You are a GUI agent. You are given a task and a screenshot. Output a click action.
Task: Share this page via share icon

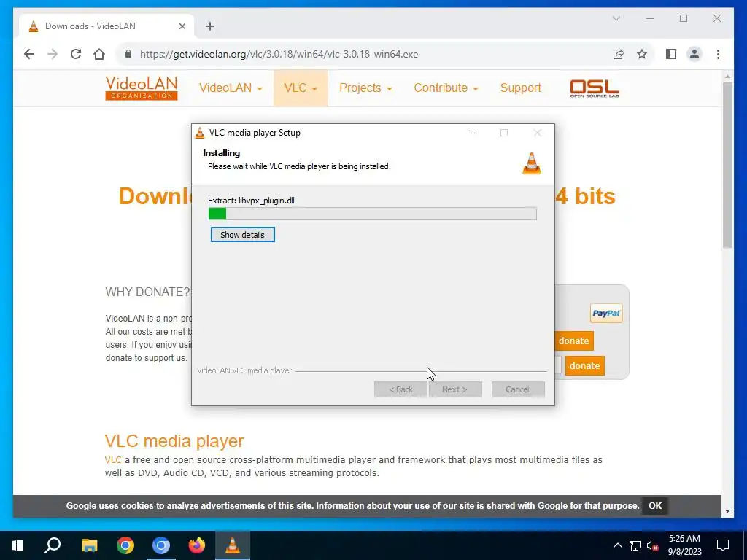pos(619,54)
